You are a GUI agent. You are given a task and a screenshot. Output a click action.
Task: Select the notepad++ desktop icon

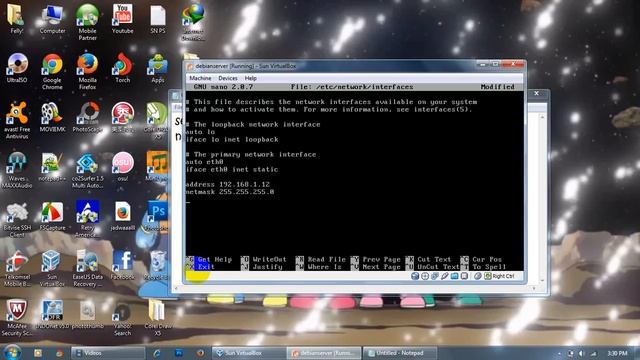pyautogui.click(x=52, y=167)
